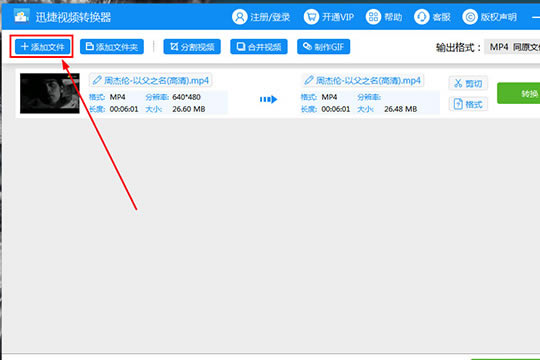Click the 添加文件 add file button

point(42,47)
